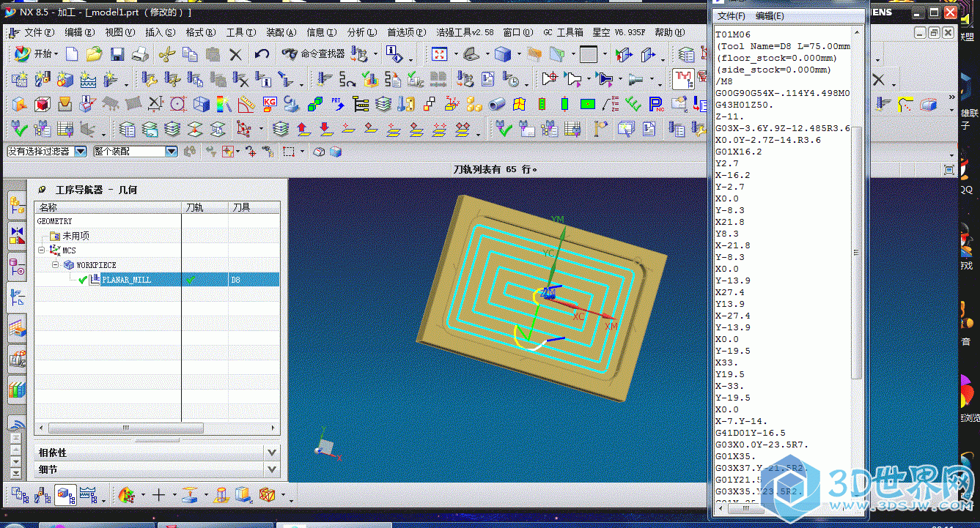Click listing window vertical scrollbar thumb
The height and width of the screenshot is (528, 980).
(x=856, y=252)
